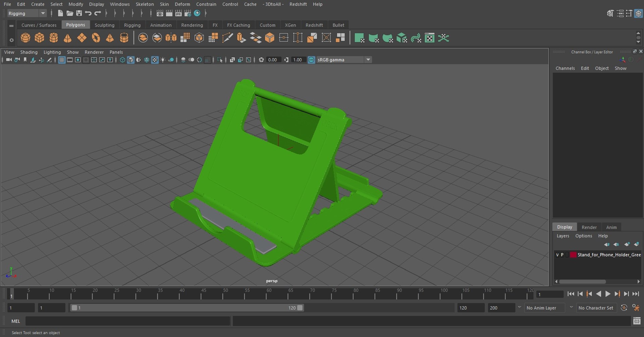Create a polygon sphere from the shelf
Image resolution: width=644 pixels, height=337 pixels.
point(25,38)
